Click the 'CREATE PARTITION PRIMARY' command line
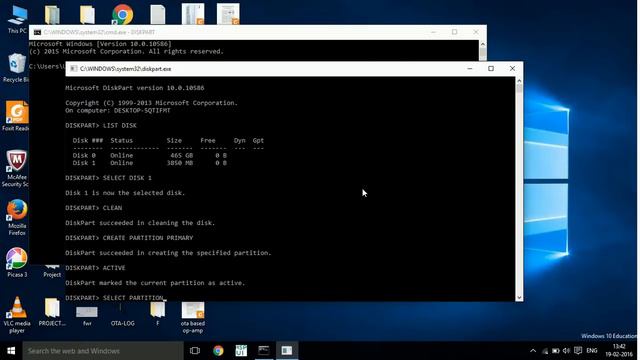The height and width of the screenshot is (360, 640). click(x=129, y=238)
